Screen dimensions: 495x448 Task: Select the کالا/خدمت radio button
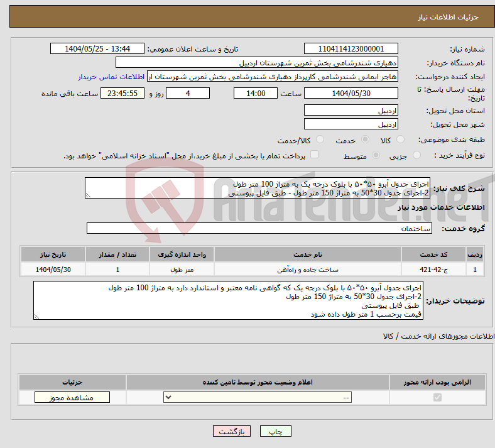(320, 139)
